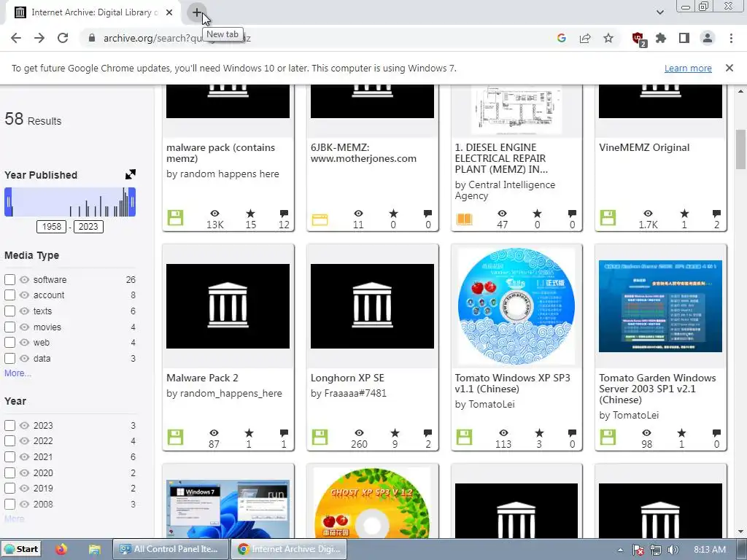Check the year 2023 checkbox

click(9, 425)
